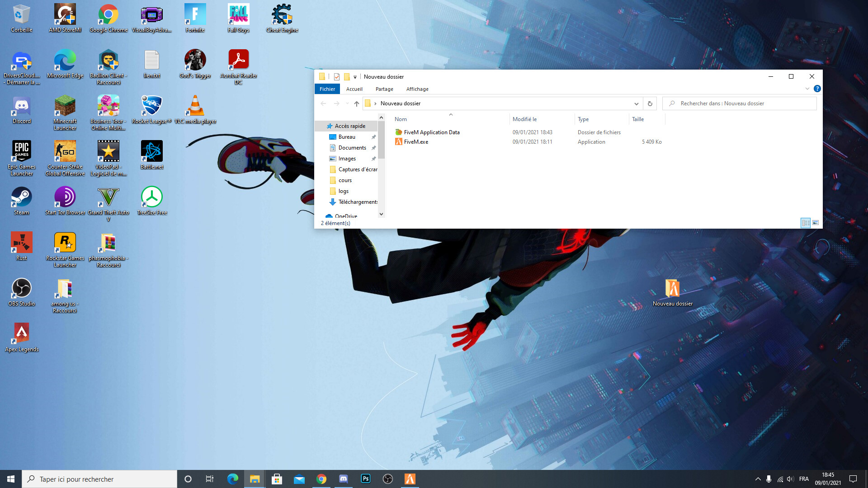The width and height of the screenshot is (868, 488).
Task: Click the FiveM icon on the taskbar
Action: (410, 479)
